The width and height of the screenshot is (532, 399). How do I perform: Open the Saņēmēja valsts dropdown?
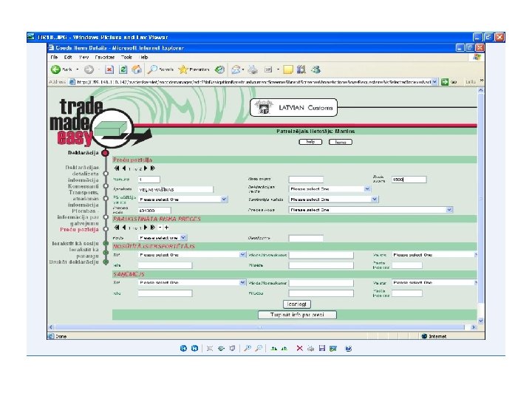pos(375,199)
